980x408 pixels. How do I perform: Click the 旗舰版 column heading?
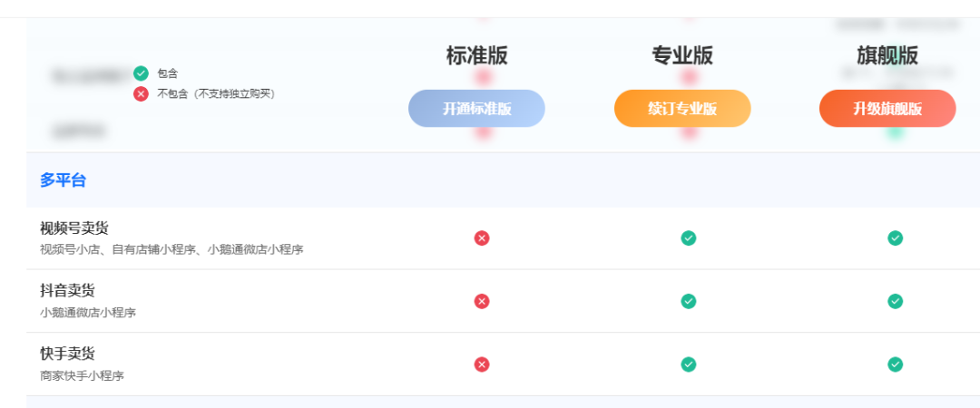[x=887, y=56]
